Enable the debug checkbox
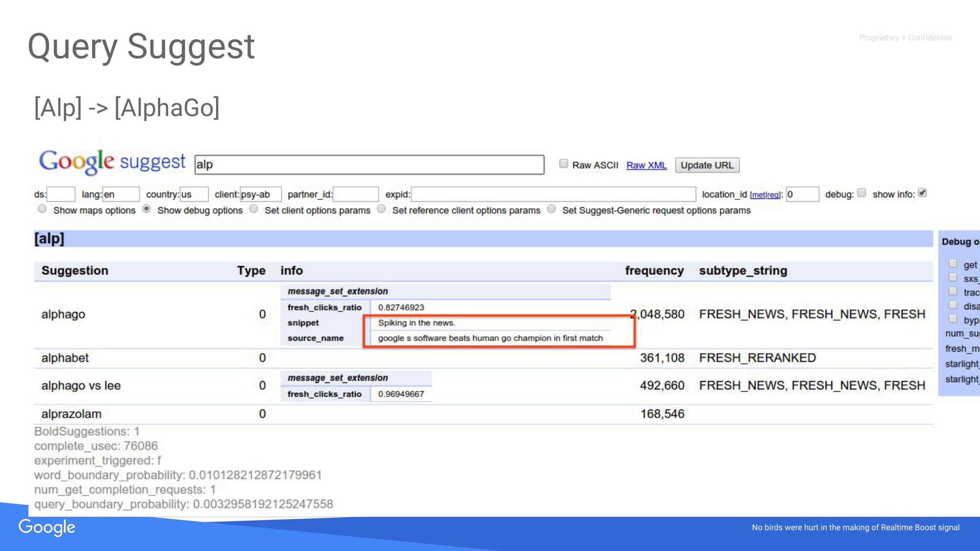 861,192
